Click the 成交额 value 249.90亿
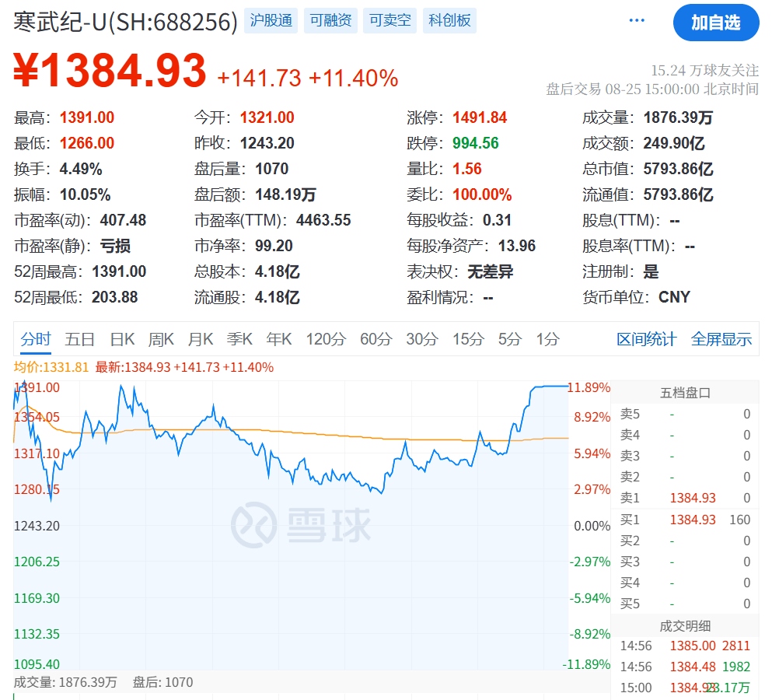This screenshot has height=700, width=779. pyautogui.click(x=674, y=143)
